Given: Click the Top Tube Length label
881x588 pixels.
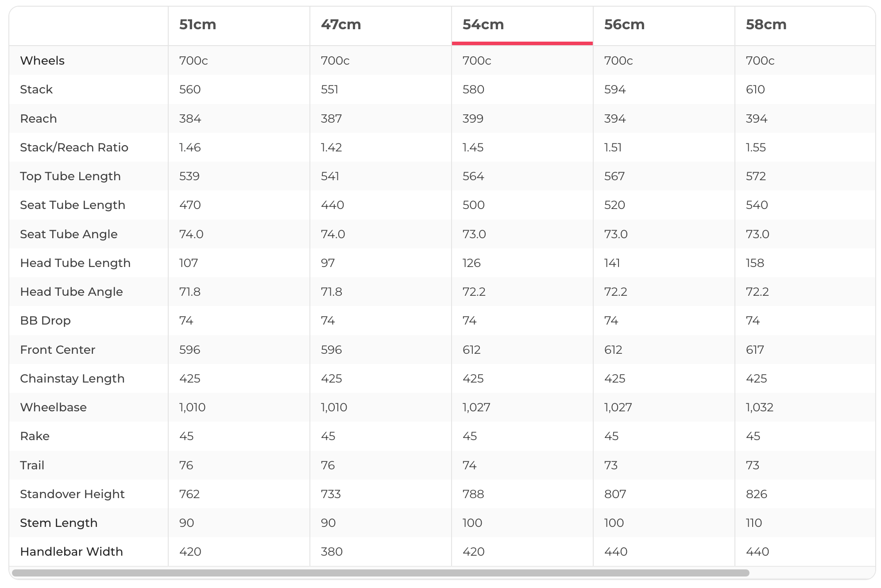Looking at the screenshot, I should pos(70,176).
